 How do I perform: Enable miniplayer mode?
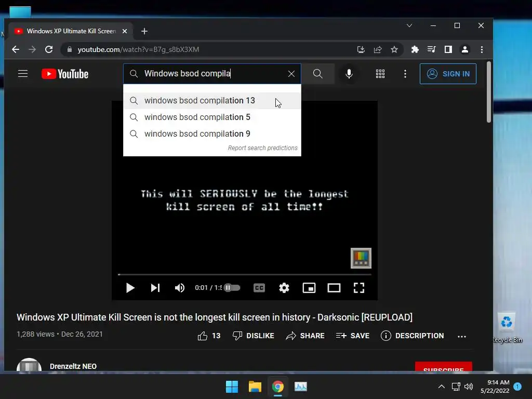tap(309, 288)
